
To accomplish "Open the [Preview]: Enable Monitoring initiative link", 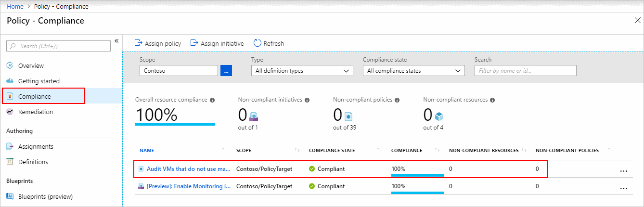I will (x=188, y=186).
